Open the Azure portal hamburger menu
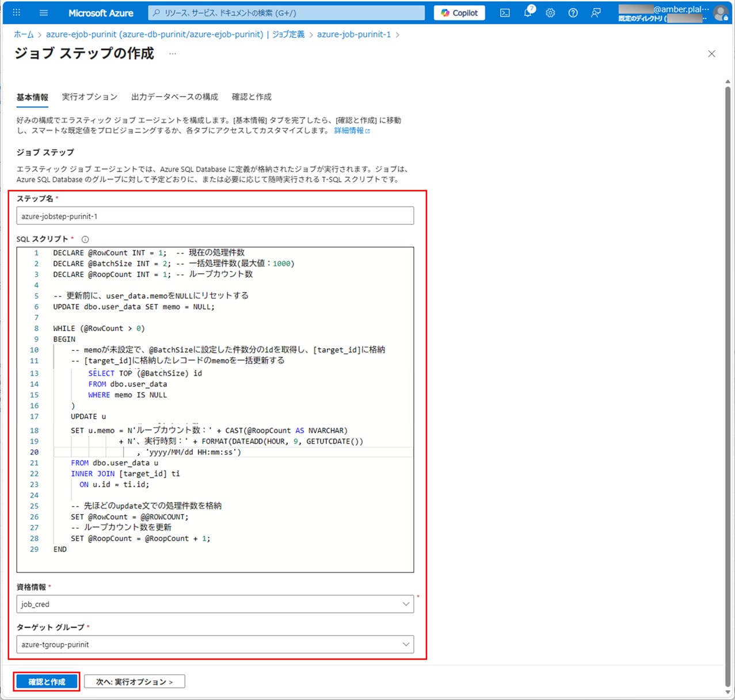This screenshot has width=735, height=700. click(x=44, y=13)
